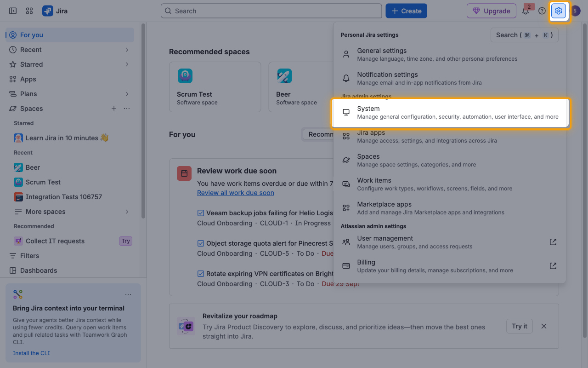Open Notification settings in menu
Viewport: 588px width, 368px height.
[450, 78]
